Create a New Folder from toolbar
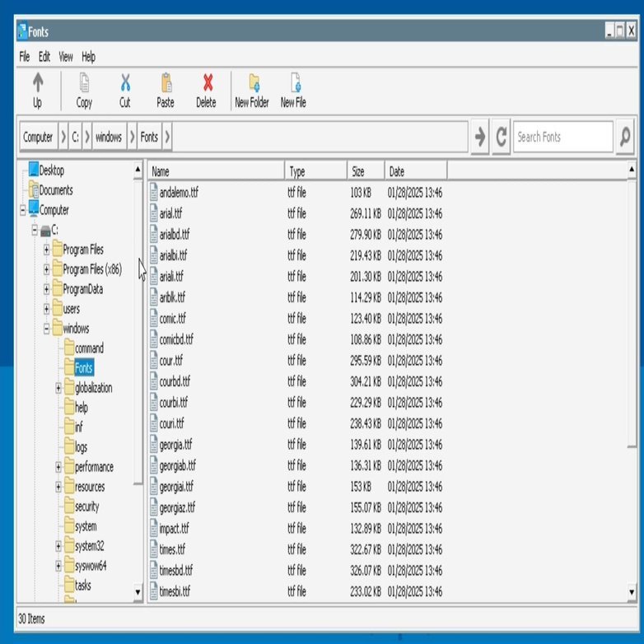The width and height of the screenshot is (644, 644). [x=254, y=82]
